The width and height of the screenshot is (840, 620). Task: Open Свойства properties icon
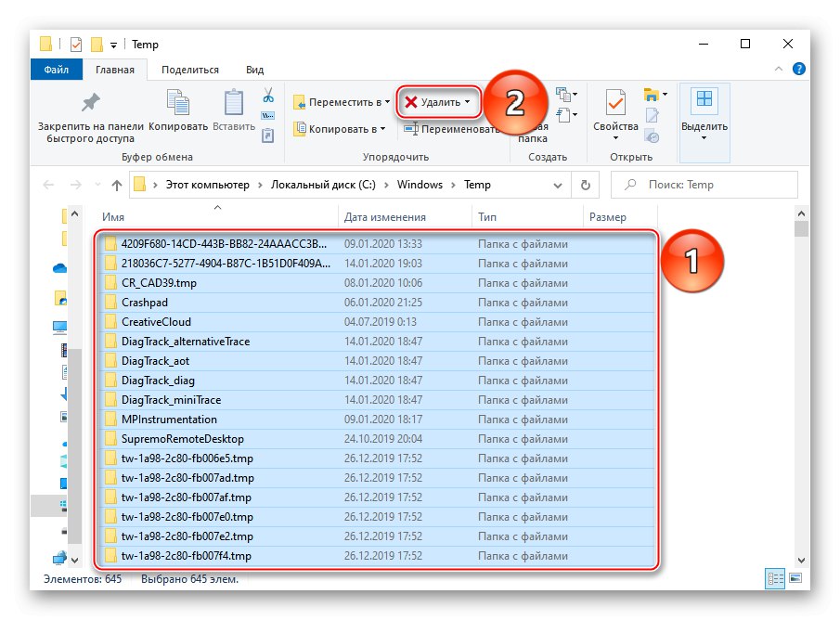[x=615, y=102]
